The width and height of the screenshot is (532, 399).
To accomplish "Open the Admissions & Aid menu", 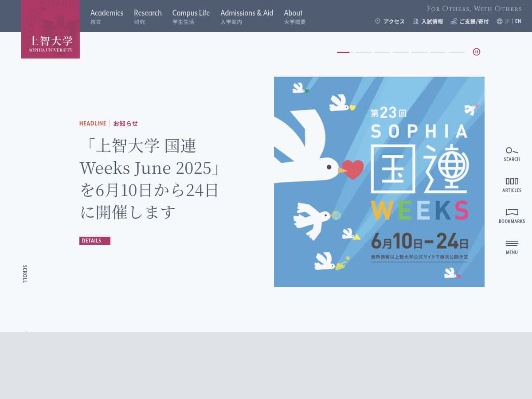I will [247, 16].
